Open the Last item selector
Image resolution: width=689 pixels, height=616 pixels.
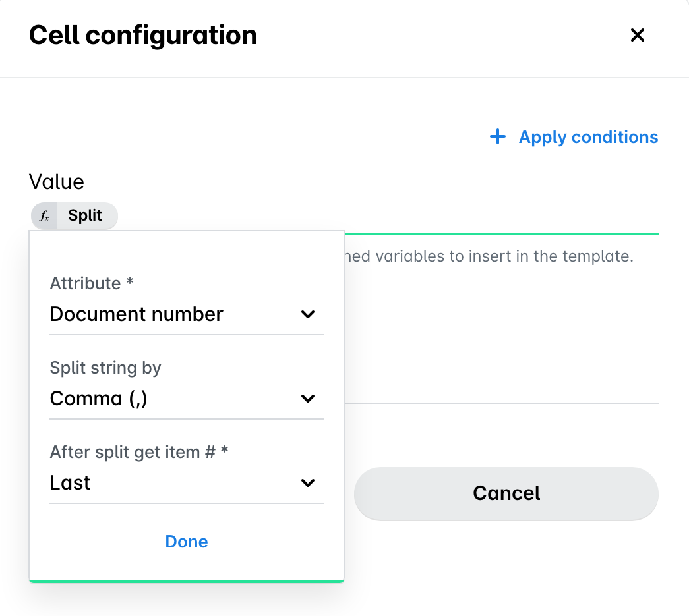pyautogui.click(x=187, y=483)
